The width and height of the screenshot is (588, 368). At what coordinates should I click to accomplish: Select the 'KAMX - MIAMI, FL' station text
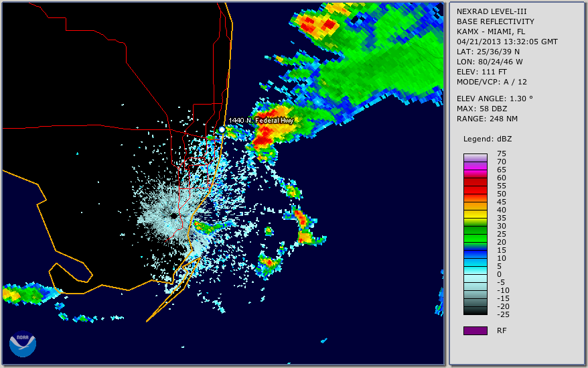(x=491, y=32)
